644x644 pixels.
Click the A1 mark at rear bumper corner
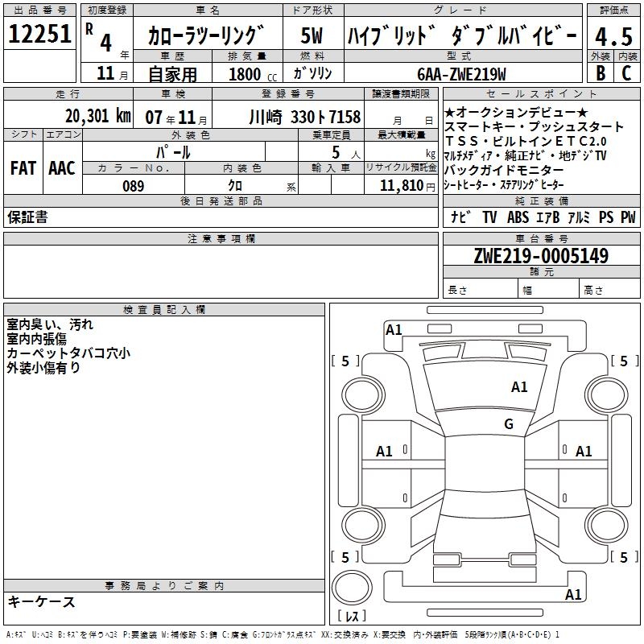click(x=573, y=594)
